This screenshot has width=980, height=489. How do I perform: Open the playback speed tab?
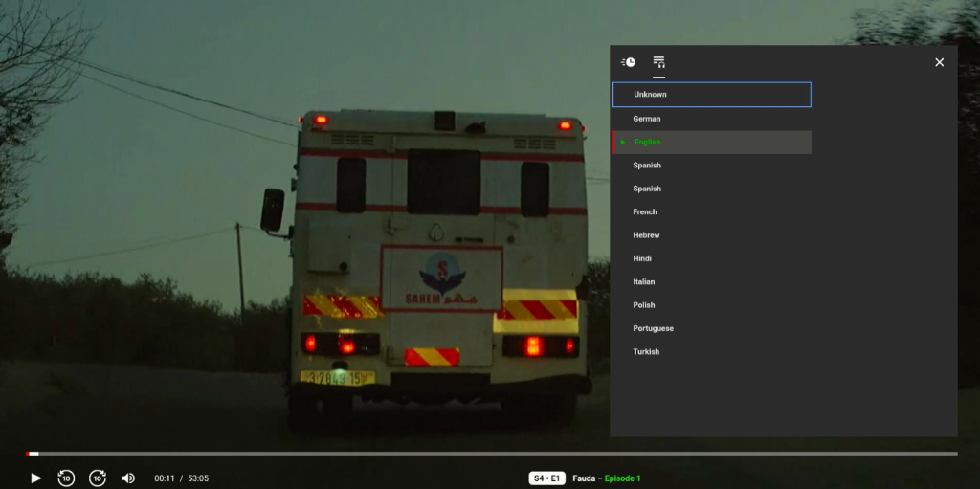pos(628,62)
